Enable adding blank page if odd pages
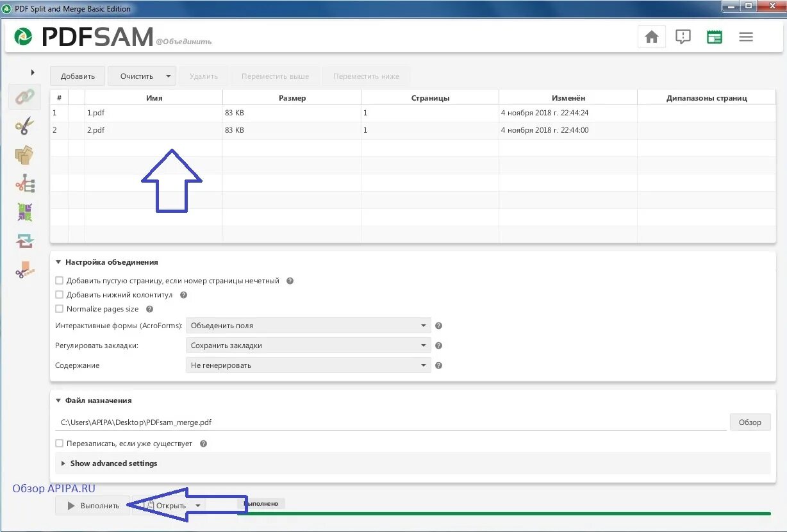Viewport: 787px width, 532px height. [x=60, y=281]
